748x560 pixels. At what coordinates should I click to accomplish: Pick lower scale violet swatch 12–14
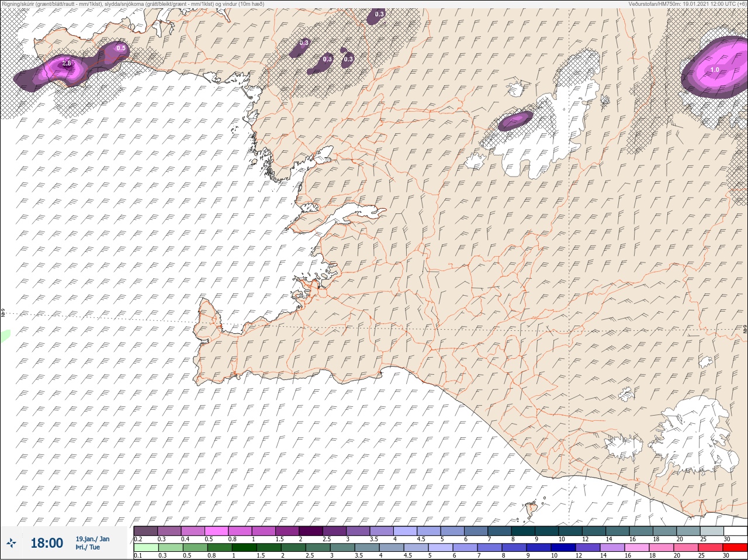588,548
